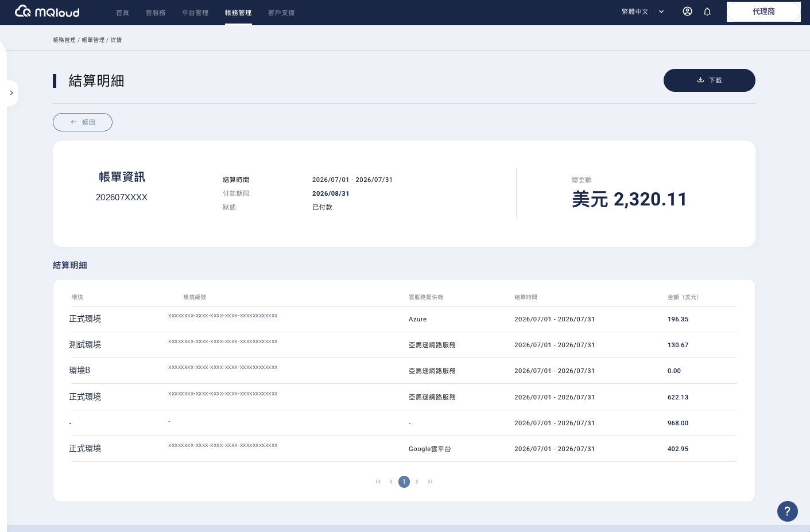Image resolution: width=810 pixels, height=532 pixels.
Task: Click the 金額 (美元) column header
Action: click(683, 297)
